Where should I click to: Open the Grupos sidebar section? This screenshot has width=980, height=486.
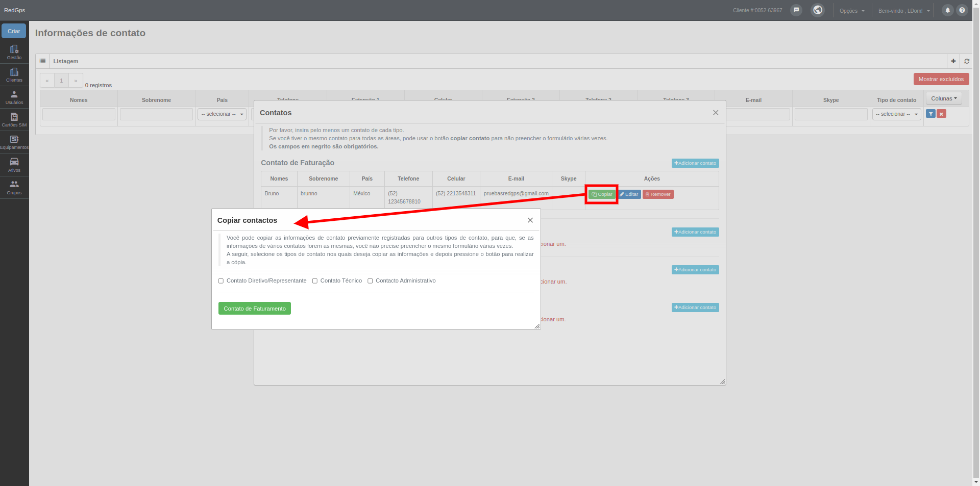pos(14,187)
